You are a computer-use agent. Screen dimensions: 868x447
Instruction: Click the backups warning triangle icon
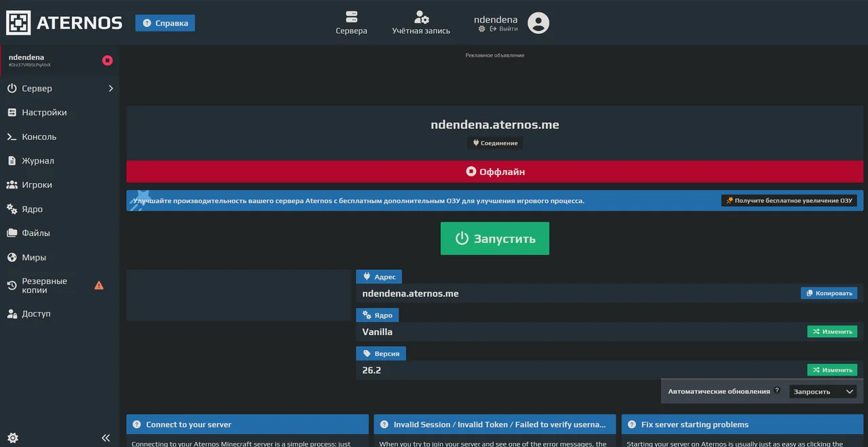point(99,286)
